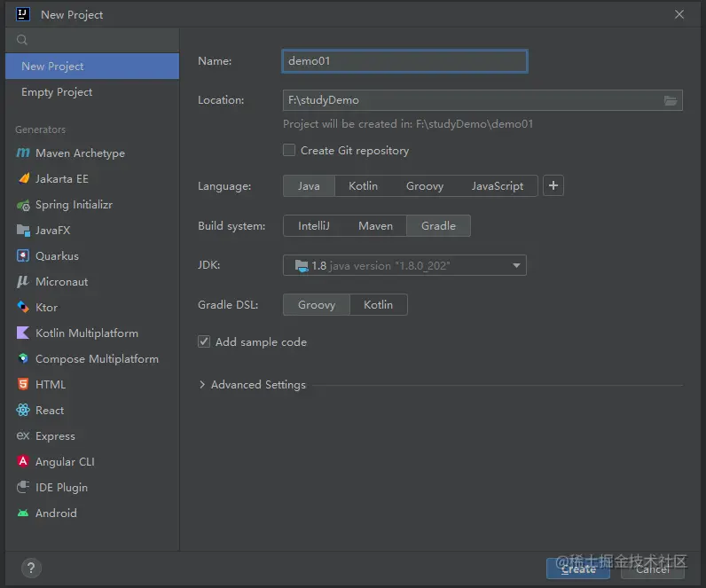The height and width of the screenshot is (588, 706).
Task: Choose the Spring Initializr generator icon
Action: pyautogui.click(x=23, y=205)
